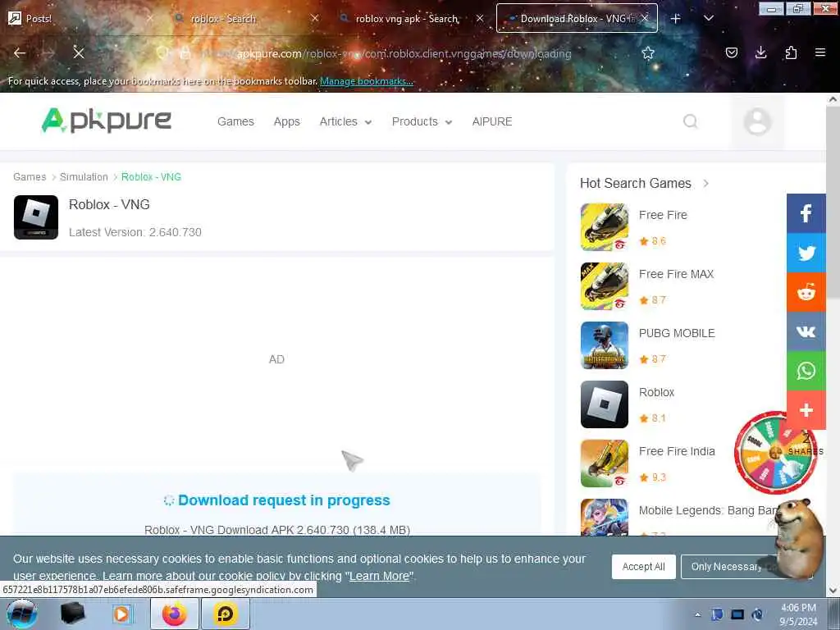Click the browser back arrow
This screenshot has width=840, height=630.
click(x=20, y=52)
